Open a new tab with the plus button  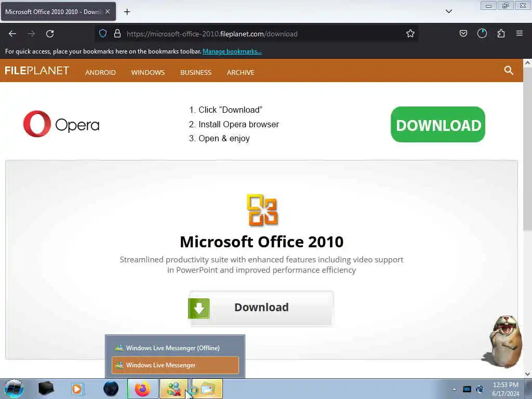pos(127,12)
